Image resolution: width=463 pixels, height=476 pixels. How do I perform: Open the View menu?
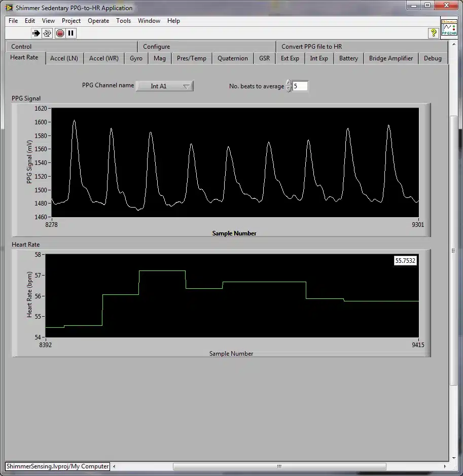click(x=48, y=21)
